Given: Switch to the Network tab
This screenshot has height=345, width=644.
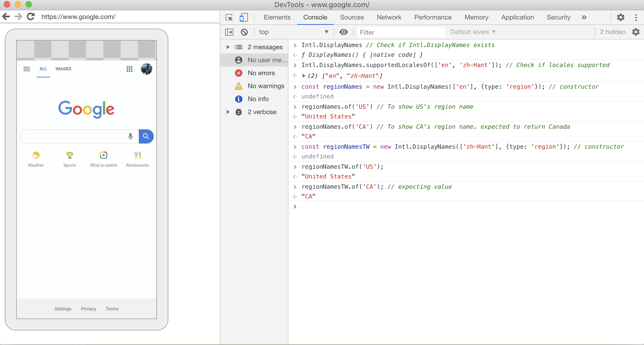Looking at the screenshot, I should click(x=389, y=18).
